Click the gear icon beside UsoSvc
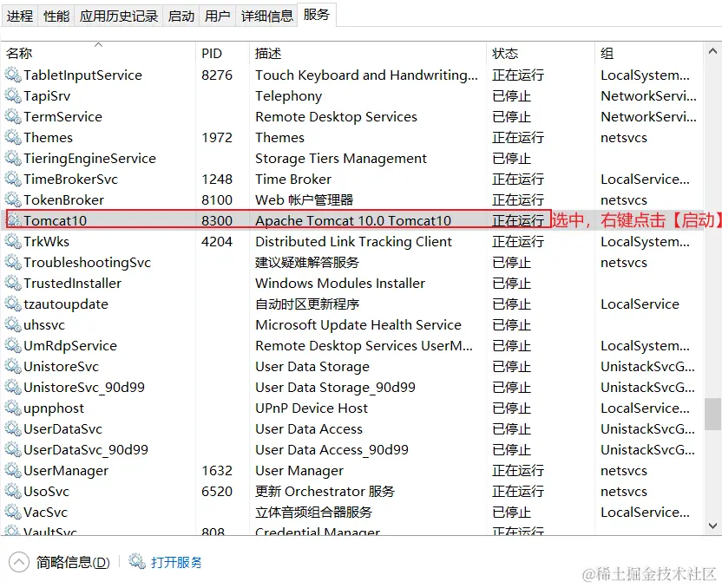This screenshot has height=588, width=722. point(13,492)
